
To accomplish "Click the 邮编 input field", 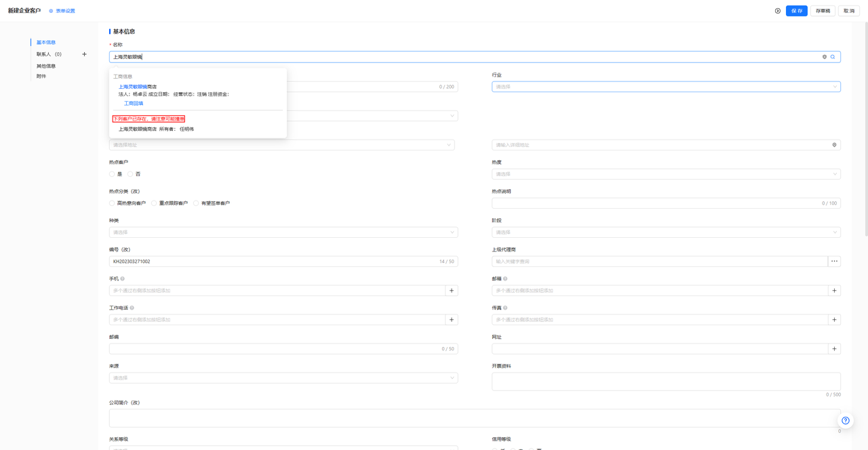I will (x=283, y=349).
